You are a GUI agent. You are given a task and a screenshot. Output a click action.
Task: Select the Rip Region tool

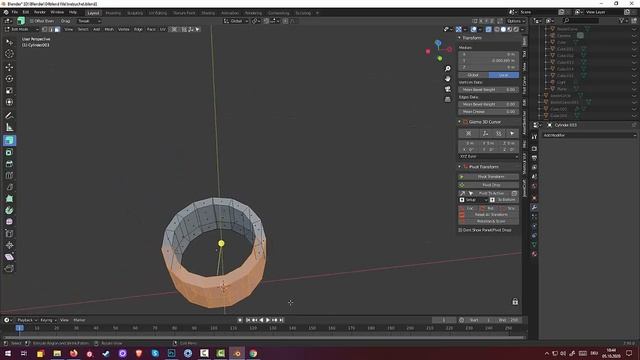click(x=9, y=269)
